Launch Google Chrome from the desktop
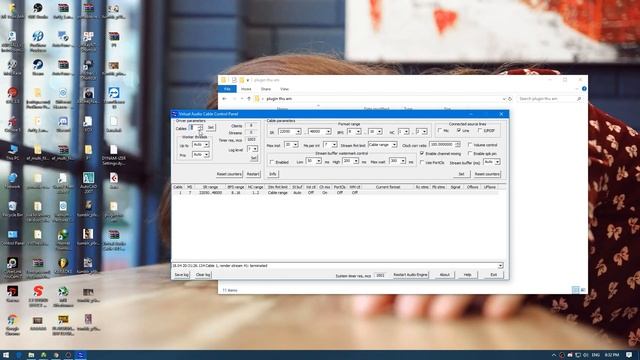 [12, 324]
